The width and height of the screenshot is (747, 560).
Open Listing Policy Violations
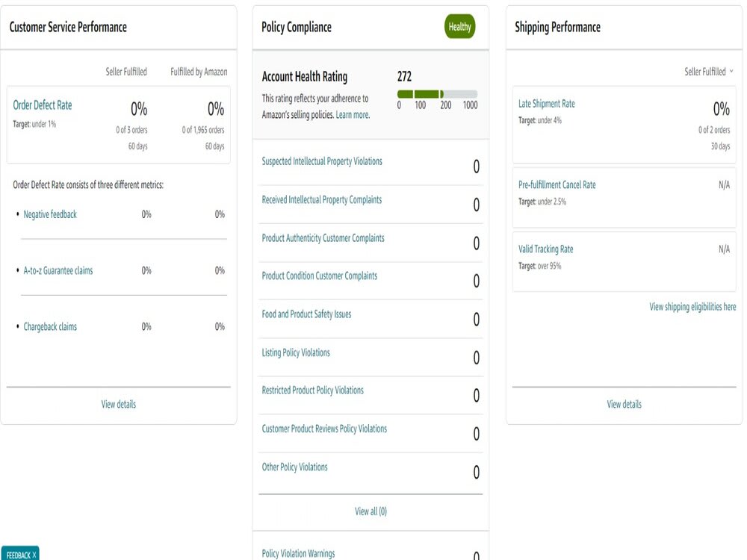point(296,353)
